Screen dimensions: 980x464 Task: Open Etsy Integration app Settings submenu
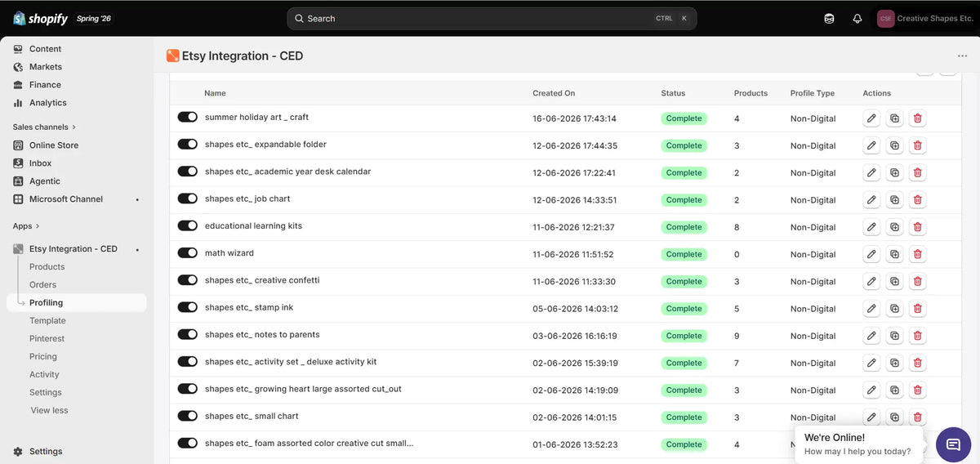46,392
